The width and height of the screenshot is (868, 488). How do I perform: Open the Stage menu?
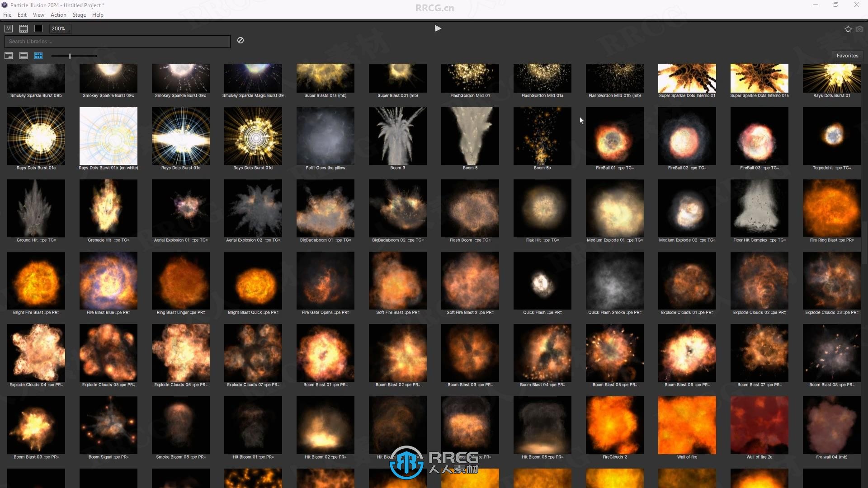pyautogui.click(x=79, y=15)
